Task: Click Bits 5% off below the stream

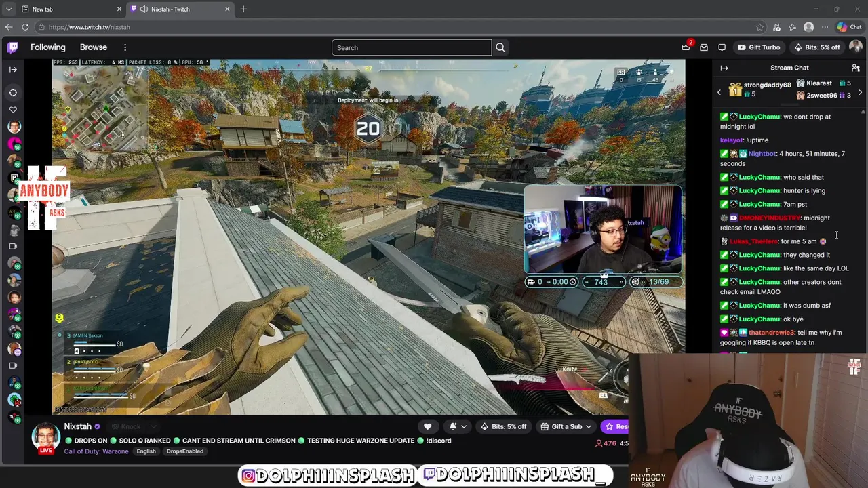Action: point(503,426)
